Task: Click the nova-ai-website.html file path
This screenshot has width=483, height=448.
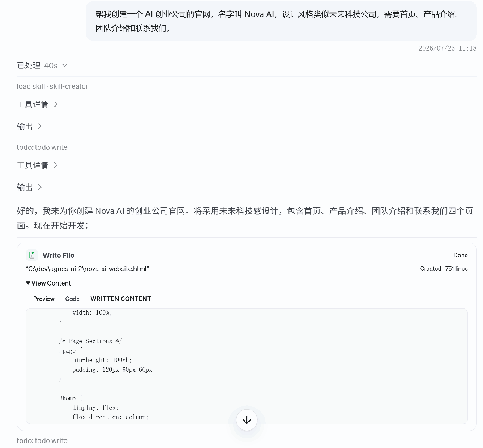Action: [87, 269]
